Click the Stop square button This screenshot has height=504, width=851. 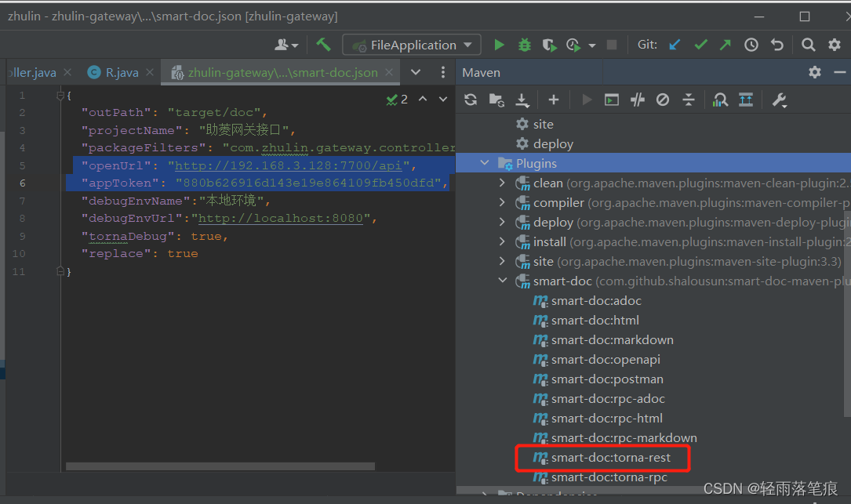tap(612, 45)
